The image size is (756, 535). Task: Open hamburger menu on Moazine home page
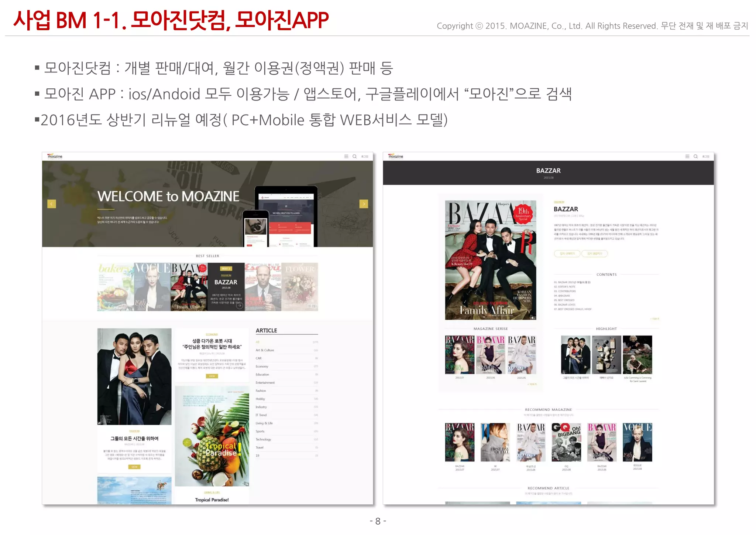point(346,156)
